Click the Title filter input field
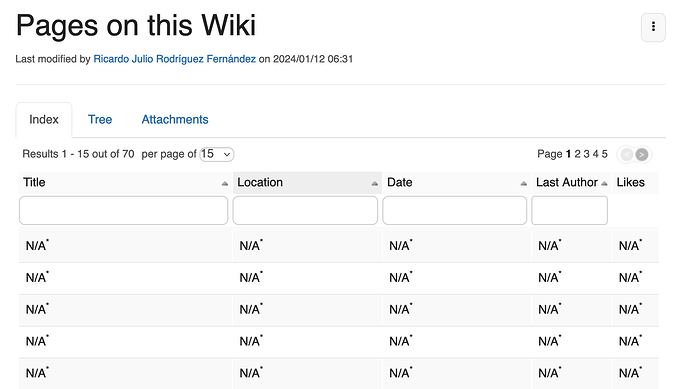 pyautogui.click(x=124, y=210)
